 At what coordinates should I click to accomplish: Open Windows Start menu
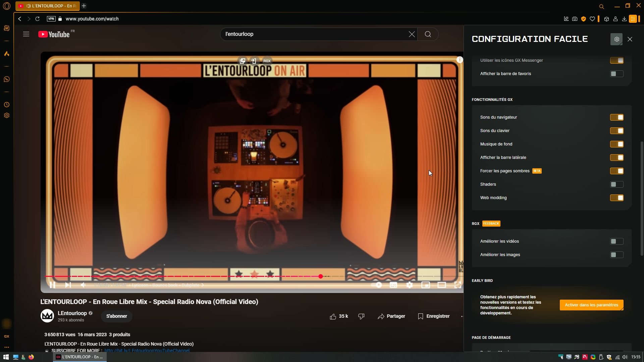tap(6, 357)
